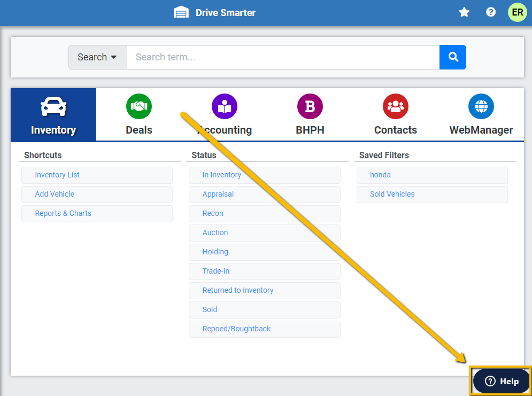Click the Drive Smarter title text
The image size is (532, 396).
226,12
